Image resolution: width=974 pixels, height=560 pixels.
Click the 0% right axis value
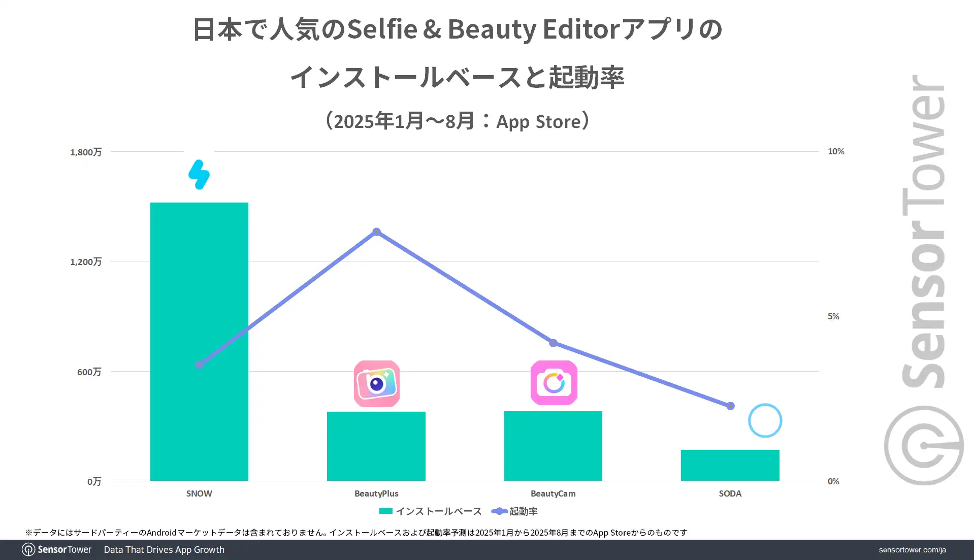point(833,481)
